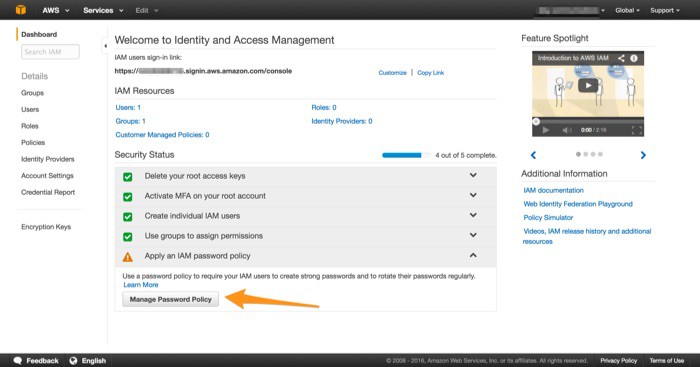The image size is (700, 367).
Task: Click the security status progress bar
Action: 406,155
